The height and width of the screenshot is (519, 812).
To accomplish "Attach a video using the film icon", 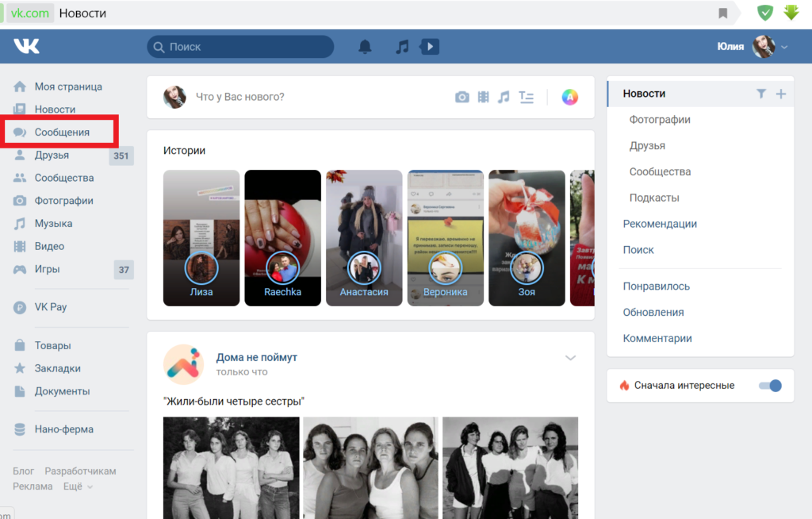I will [x=484, y=98].
